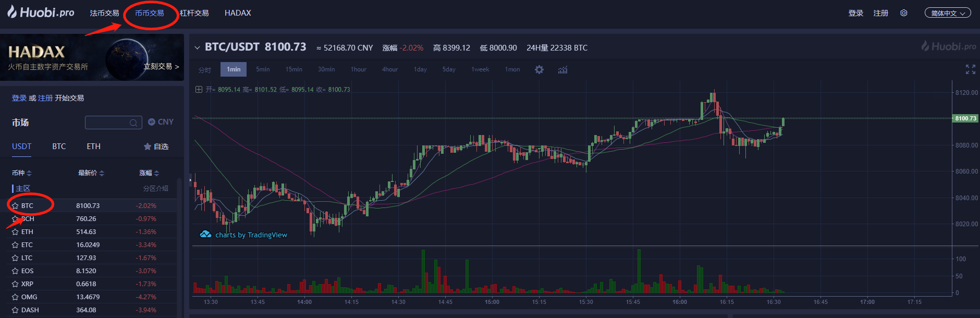Select 1hour chart interval
This screenshot has height=318, width=980.
coord(359,69)
